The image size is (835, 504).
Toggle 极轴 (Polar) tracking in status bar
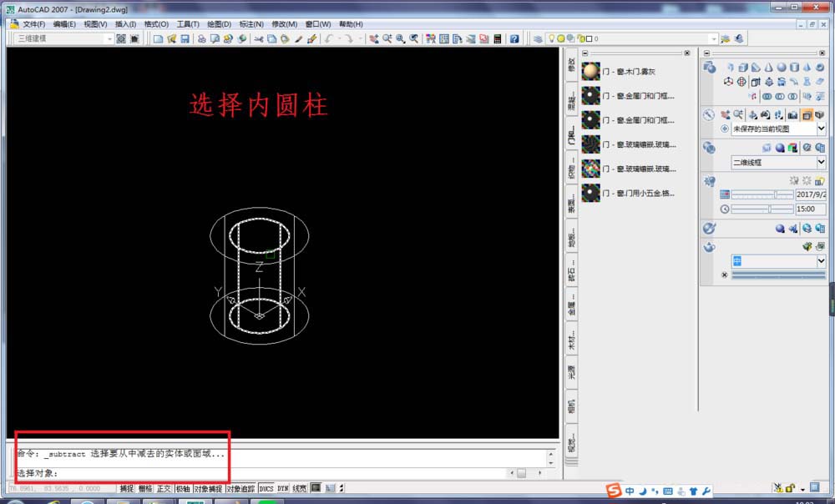click(183, 488)
